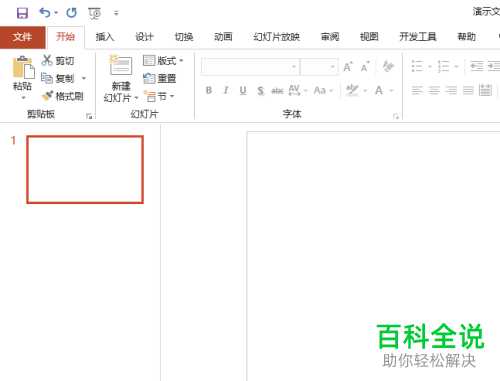
Task: Switch to the 插入 (Insert) tab
Action: [x=105, y=37]
